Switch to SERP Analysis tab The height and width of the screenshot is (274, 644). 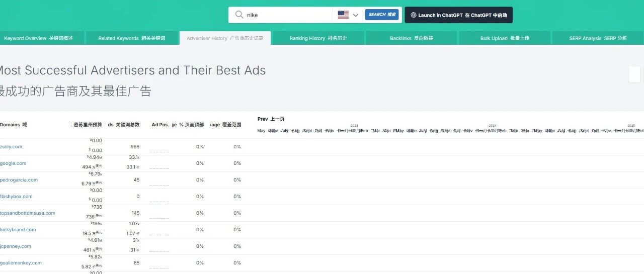[x=598, y=38]
